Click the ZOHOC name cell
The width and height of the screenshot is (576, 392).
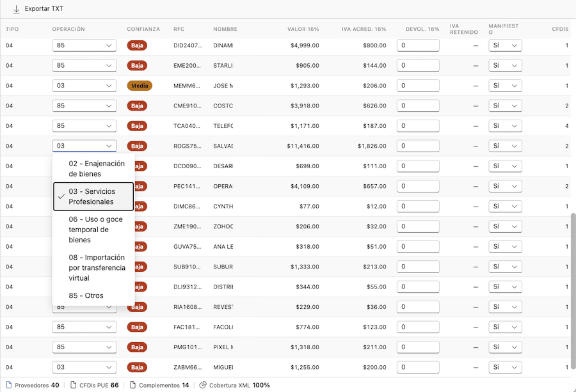click(223, 226)
